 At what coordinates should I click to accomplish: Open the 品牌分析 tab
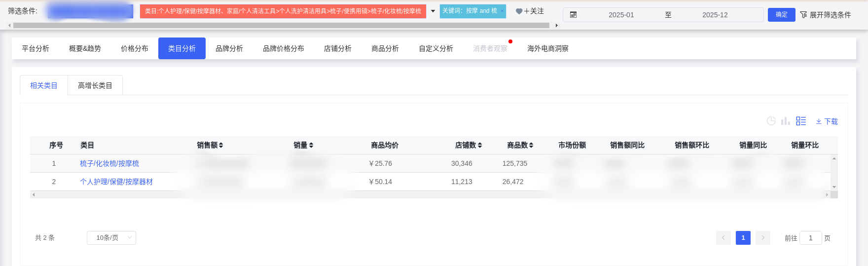[x=229, y=48]
